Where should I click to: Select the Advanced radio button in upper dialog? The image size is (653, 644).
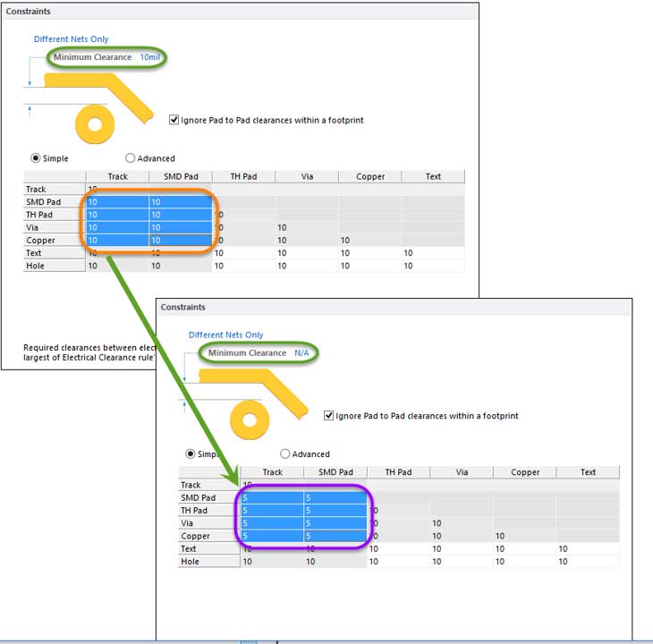(x=131, y=158)
